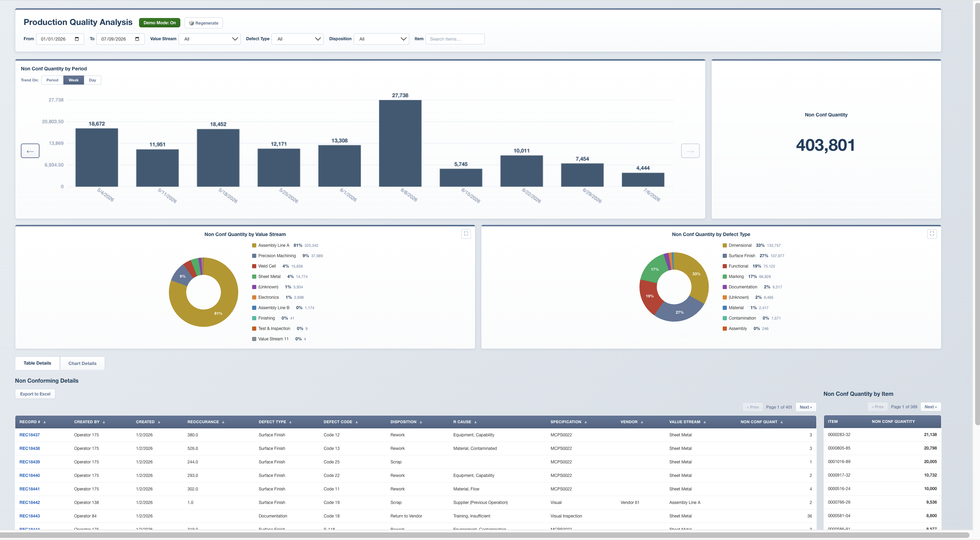Select Period trend option
Screen dimensions: 980x540
coord(52,80)
